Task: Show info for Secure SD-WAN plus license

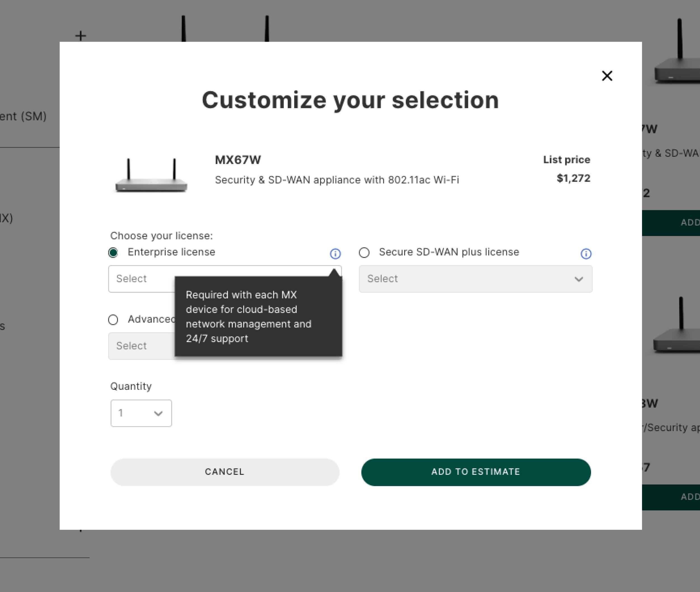Action: [586, 254]
